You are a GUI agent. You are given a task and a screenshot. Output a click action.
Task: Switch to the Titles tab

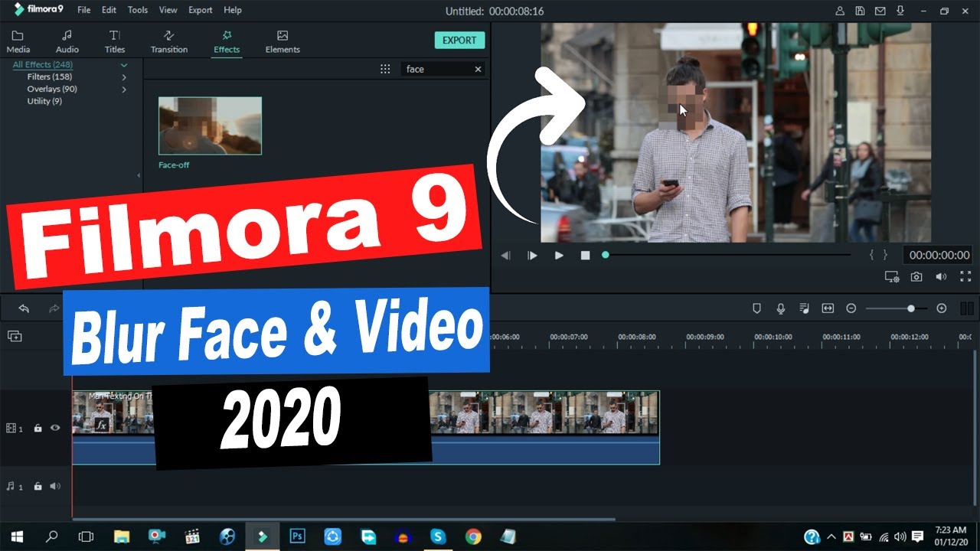[x=115, y=42]
